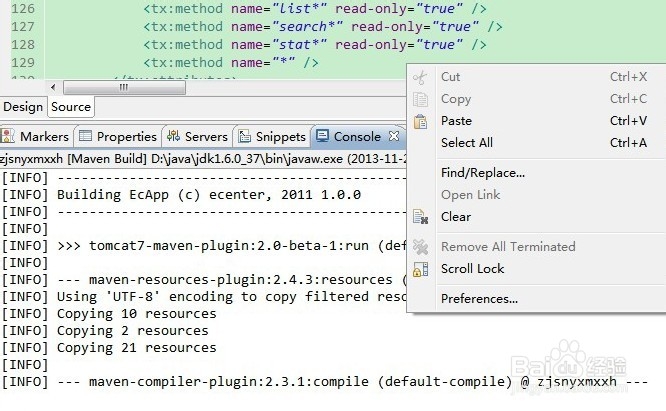Click the tx:method name="*" code line
This screenshot has width=666, height=411.
(x=231, y=62)
